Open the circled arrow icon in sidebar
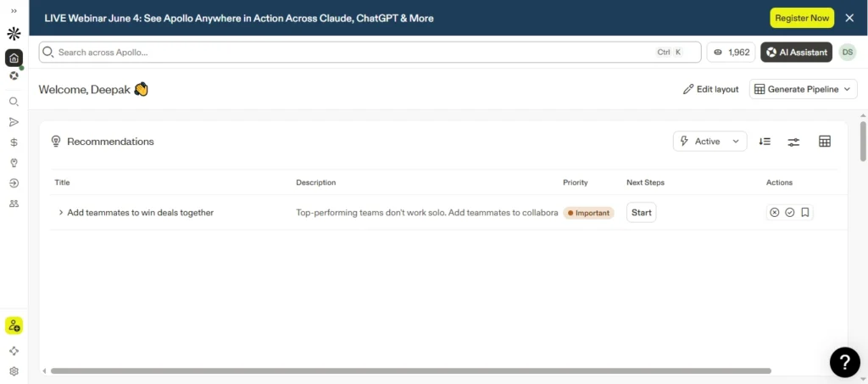 click(x=14, y=183)
